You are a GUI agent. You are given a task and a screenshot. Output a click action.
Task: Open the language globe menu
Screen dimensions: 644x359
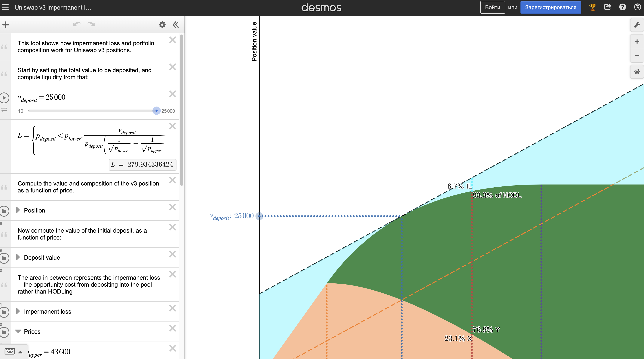pos(637,7)
